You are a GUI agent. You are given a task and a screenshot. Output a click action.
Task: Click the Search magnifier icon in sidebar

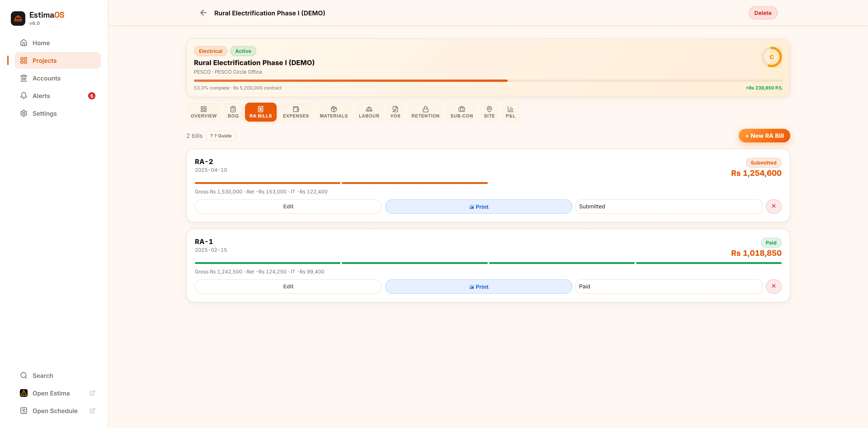point(24,375)
